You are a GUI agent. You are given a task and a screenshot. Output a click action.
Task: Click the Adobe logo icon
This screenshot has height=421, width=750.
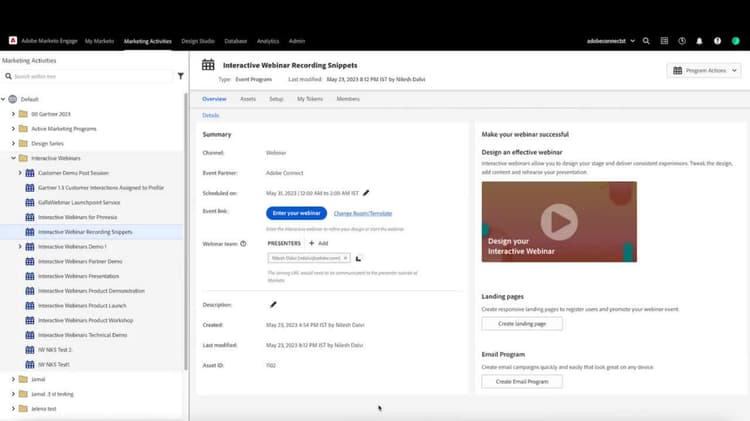tap(13, 41)
